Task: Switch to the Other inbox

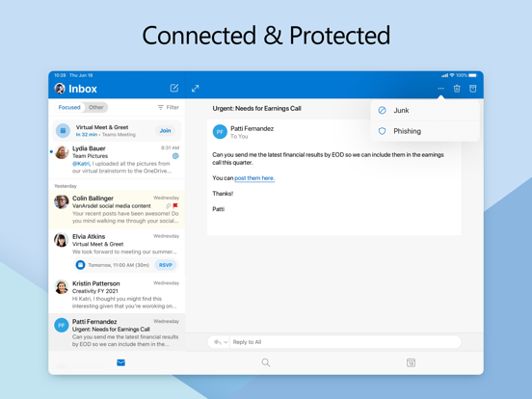Action: coord(96,107)
